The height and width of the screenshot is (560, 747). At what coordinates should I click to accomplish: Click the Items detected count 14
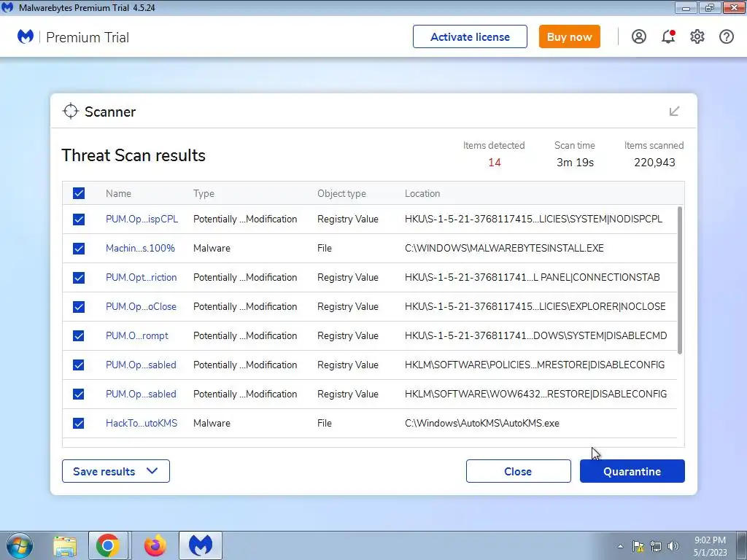494,163
